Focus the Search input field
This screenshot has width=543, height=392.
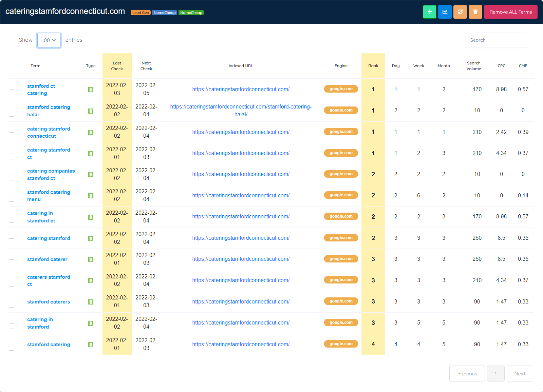(496, 40)
